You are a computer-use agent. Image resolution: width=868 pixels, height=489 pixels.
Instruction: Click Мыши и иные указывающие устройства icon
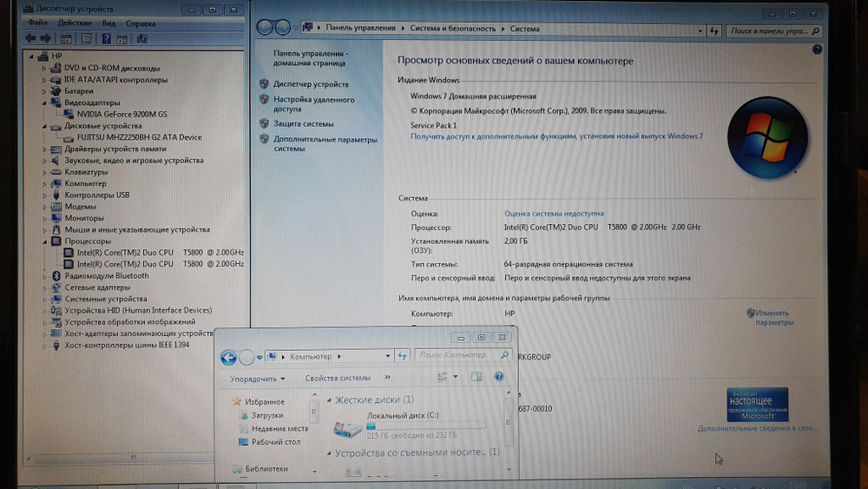[56, 230]
